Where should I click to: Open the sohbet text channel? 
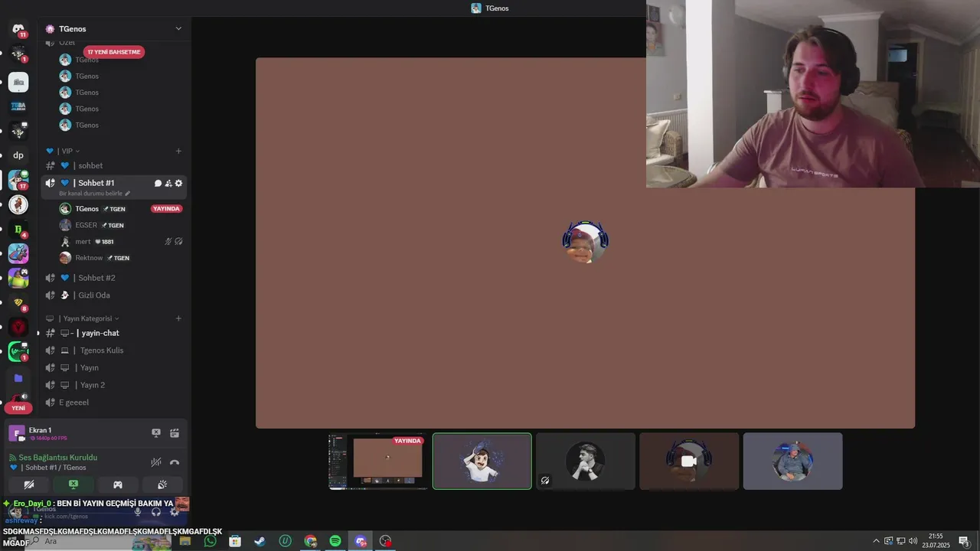[x=114, y=165]
